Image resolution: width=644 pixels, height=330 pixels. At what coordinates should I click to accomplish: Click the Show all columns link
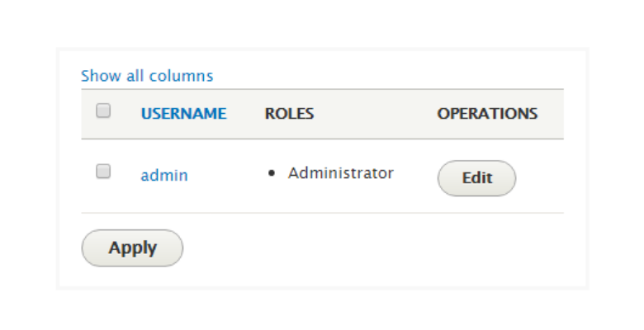tap(147, 76)
